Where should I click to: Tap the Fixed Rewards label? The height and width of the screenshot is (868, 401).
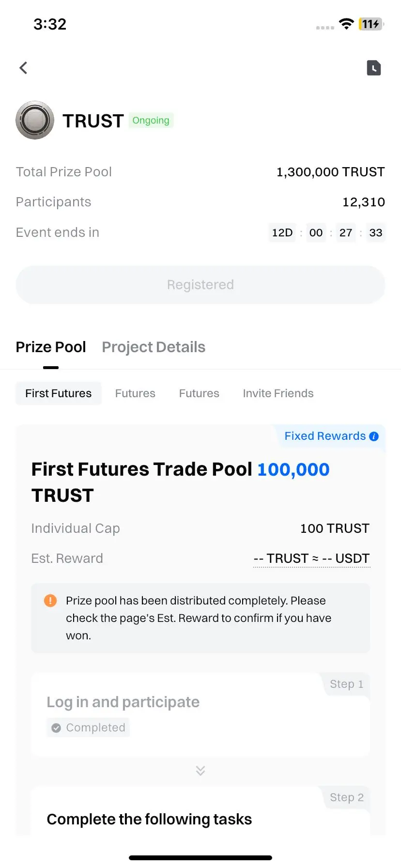coord(325,436)
